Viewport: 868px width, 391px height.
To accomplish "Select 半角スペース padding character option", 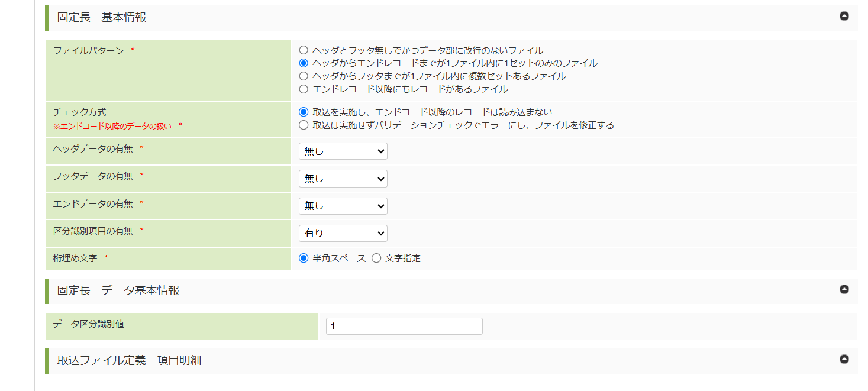I will click(x=304, y=258).
